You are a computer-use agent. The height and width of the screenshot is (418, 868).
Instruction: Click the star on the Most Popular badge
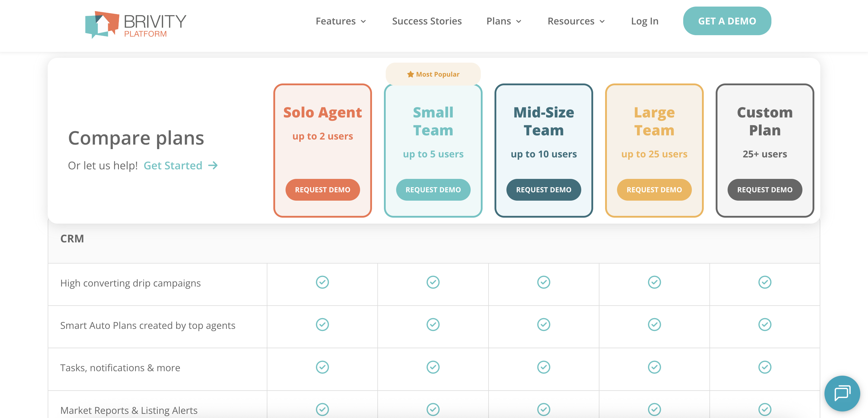[410, 74]
